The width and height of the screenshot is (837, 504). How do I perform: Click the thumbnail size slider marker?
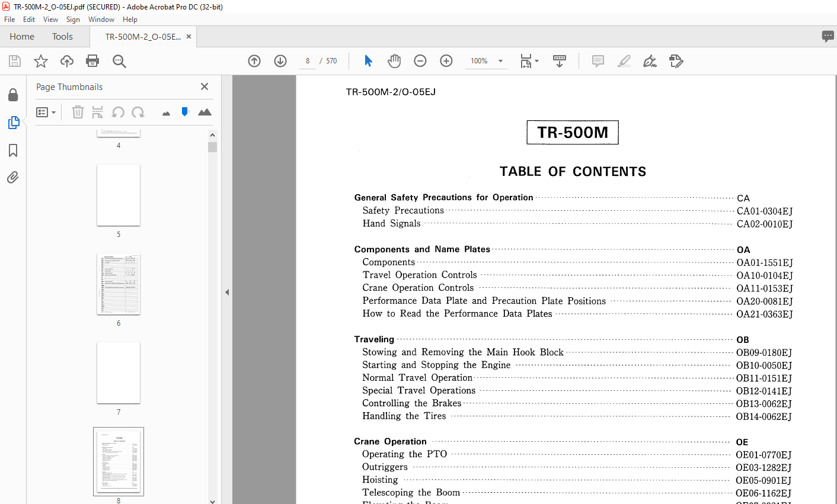tap(185, 111)
